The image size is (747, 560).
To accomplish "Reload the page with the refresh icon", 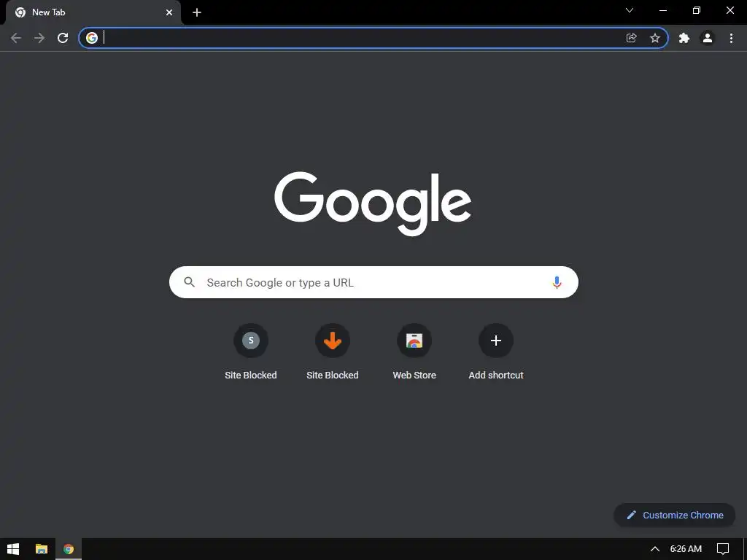I will point(63,38).
